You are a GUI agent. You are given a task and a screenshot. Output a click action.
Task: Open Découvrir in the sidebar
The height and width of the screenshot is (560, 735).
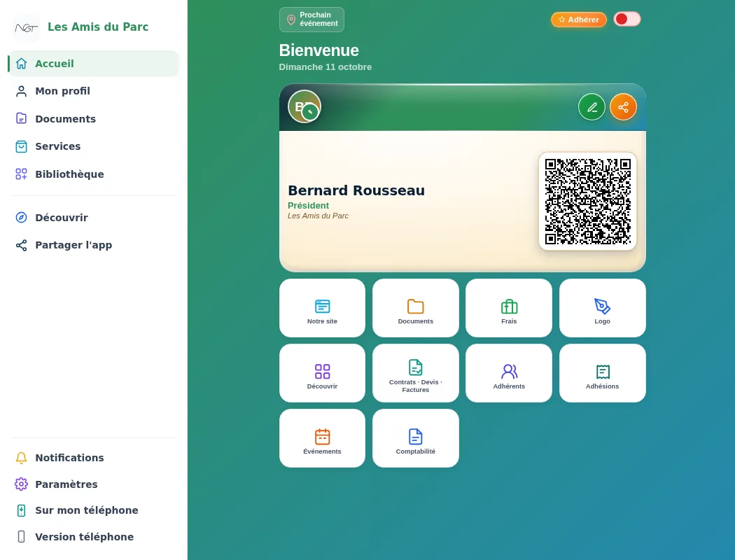click(94, 218)
